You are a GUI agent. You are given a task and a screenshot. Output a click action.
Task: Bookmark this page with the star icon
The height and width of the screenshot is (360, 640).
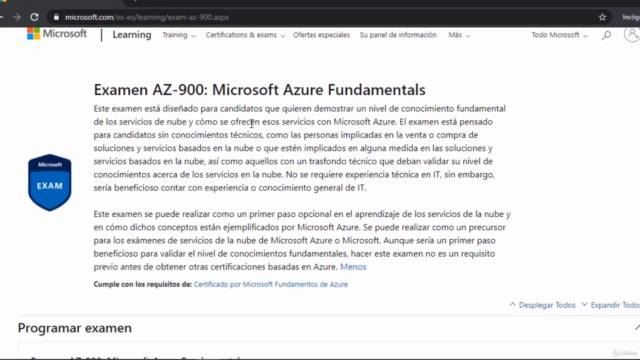(x=602, y=17)
